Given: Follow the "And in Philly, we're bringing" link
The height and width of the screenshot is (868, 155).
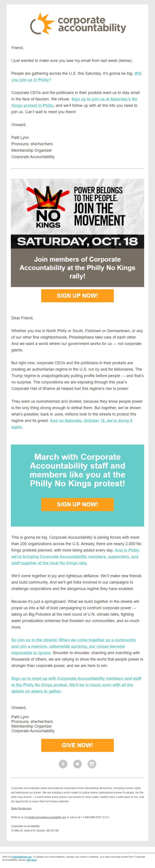Looking at the screenshot, I should [x=74, y=556].
